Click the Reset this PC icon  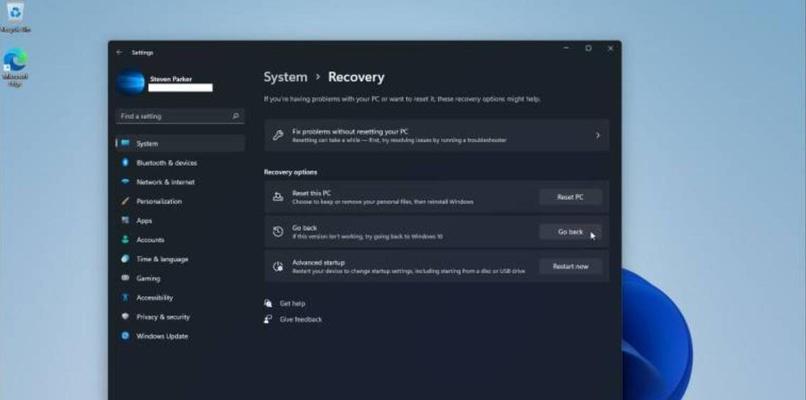click(x=278, y=197)
